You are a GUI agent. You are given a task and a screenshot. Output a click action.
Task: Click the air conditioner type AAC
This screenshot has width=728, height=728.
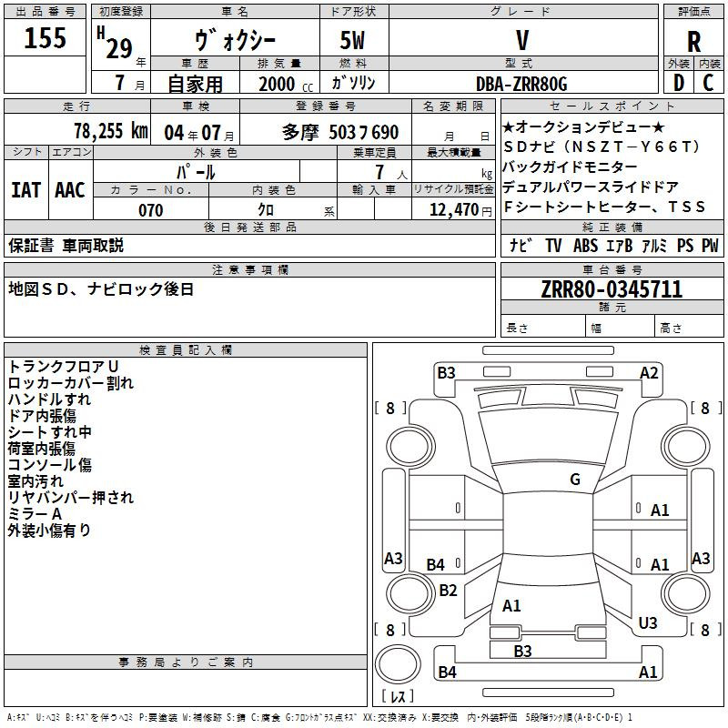pyautogui.click(x=70, y=190)
